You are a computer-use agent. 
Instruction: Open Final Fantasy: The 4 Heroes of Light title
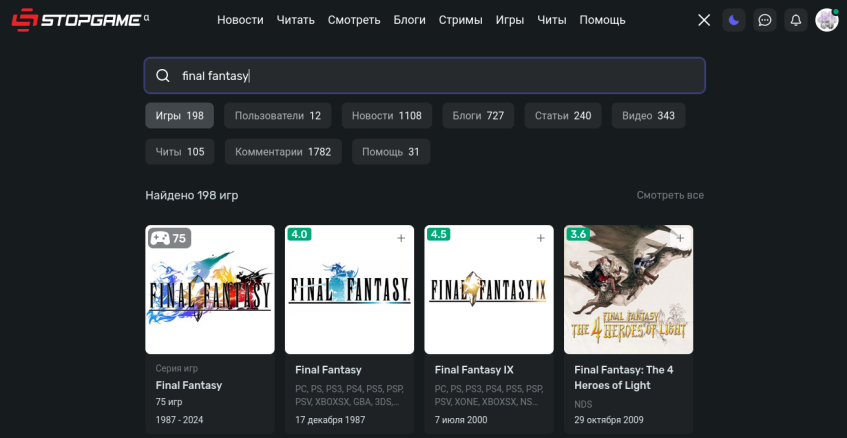pyautogui.click(x=623, y=378)
